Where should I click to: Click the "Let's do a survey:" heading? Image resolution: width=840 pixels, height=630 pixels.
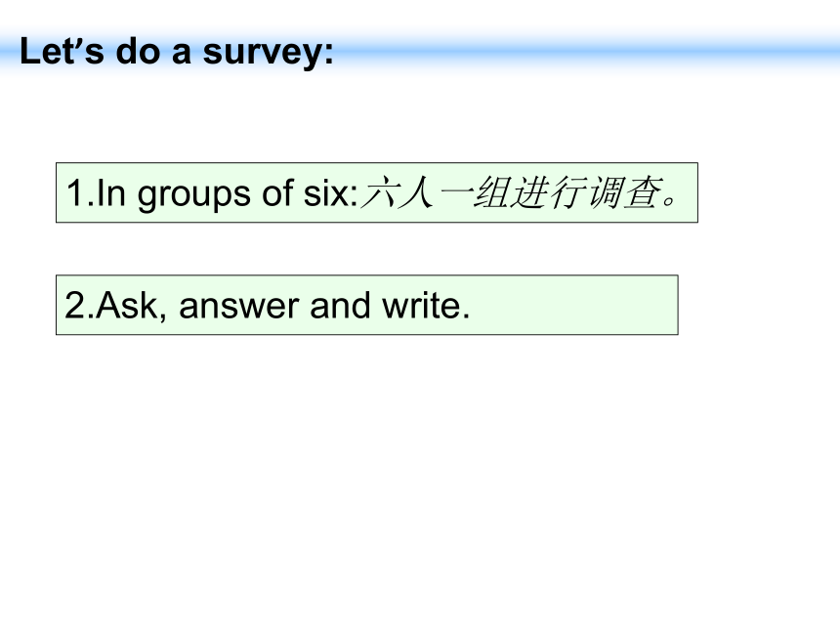[176, 52]
